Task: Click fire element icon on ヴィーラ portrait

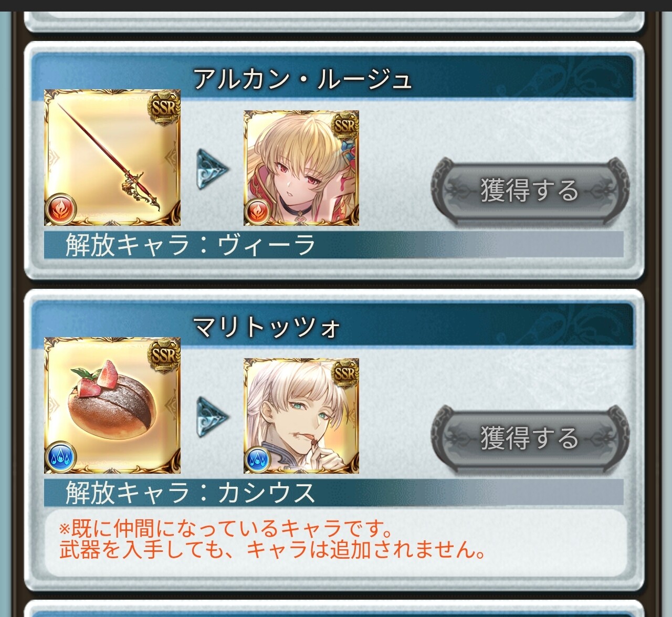Action: click(258, 213)
